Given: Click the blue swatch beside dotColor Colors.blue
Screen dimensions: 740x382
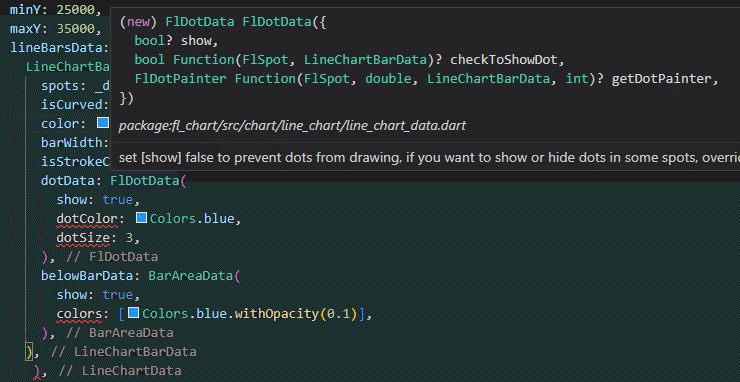Looking at the screenshot, I should (142, 218).
